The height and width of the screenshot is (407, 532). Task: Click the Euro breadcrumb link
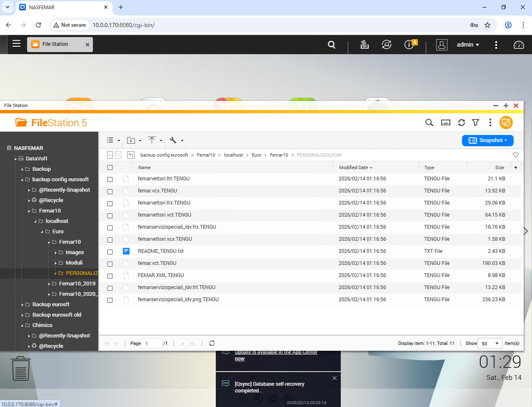point(256,155)
